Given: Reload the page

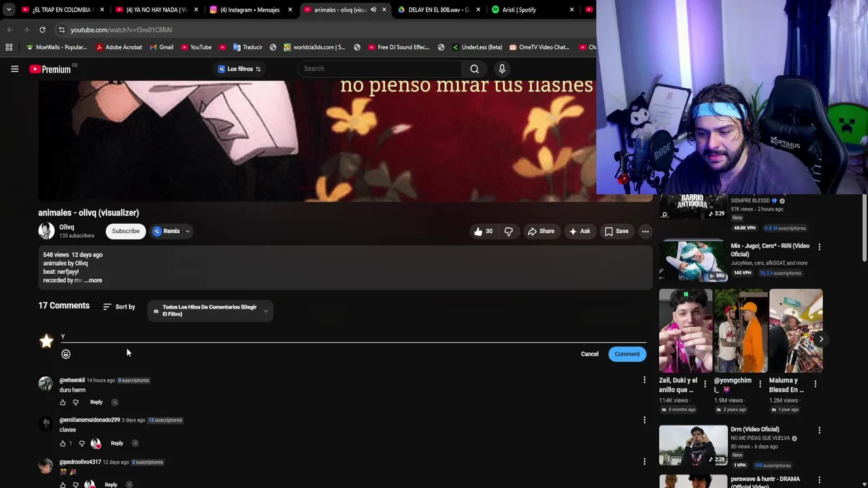Looking at the screenshot, I should 42,30.
